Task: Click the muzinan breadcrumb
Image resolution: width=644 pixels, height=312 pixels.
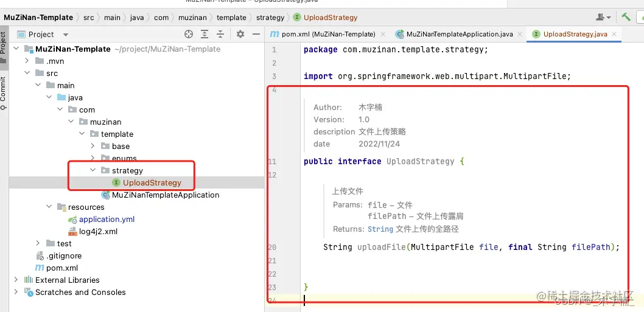Action: [x=192, y=18]
